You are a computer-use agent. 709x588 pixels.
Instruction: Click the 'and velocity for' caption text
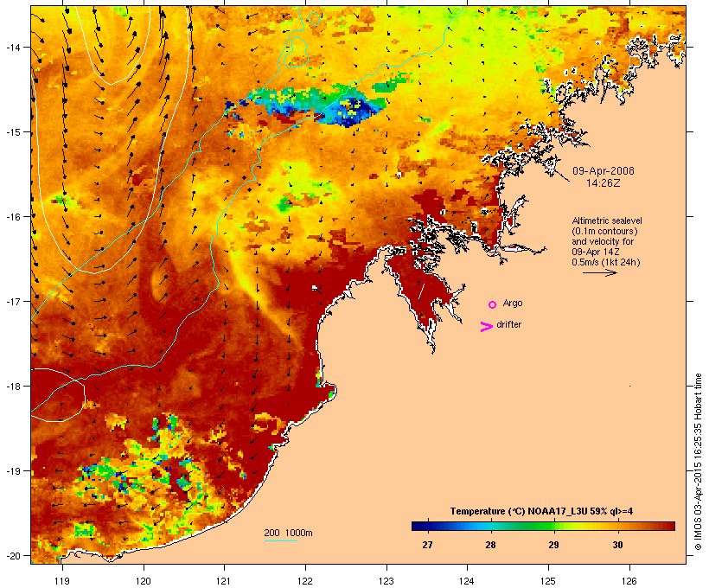pyautogui.click(x=603, y=241)
